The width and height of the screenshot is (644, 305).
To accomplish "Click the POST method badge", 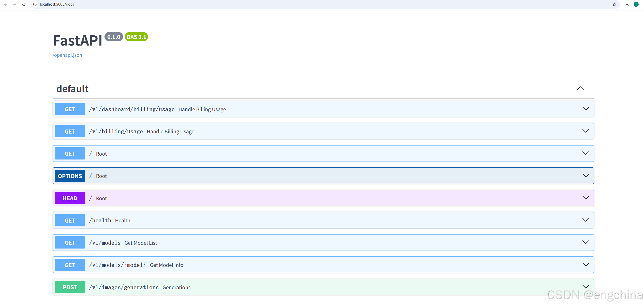I will pos(70,287).
